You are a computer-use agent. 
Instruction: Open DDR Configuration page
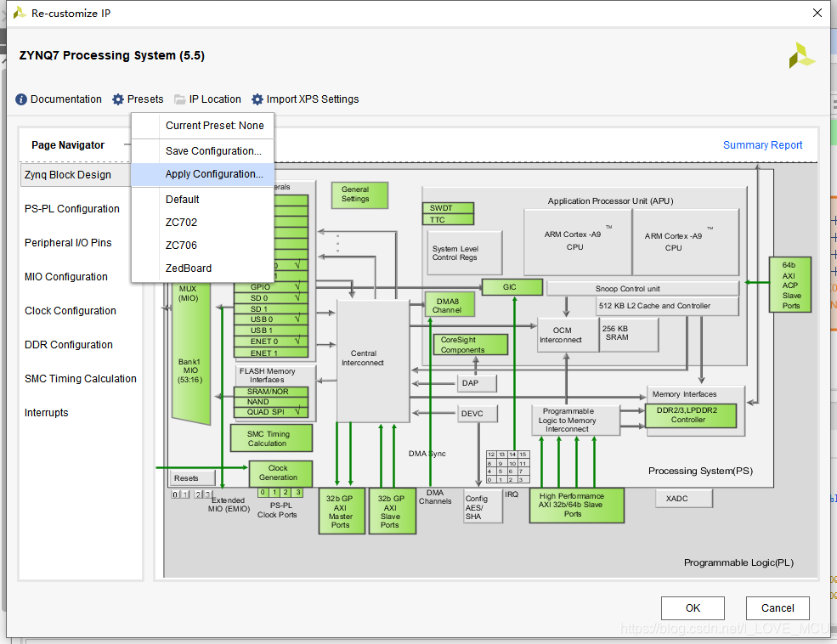(x=68, y=345)
